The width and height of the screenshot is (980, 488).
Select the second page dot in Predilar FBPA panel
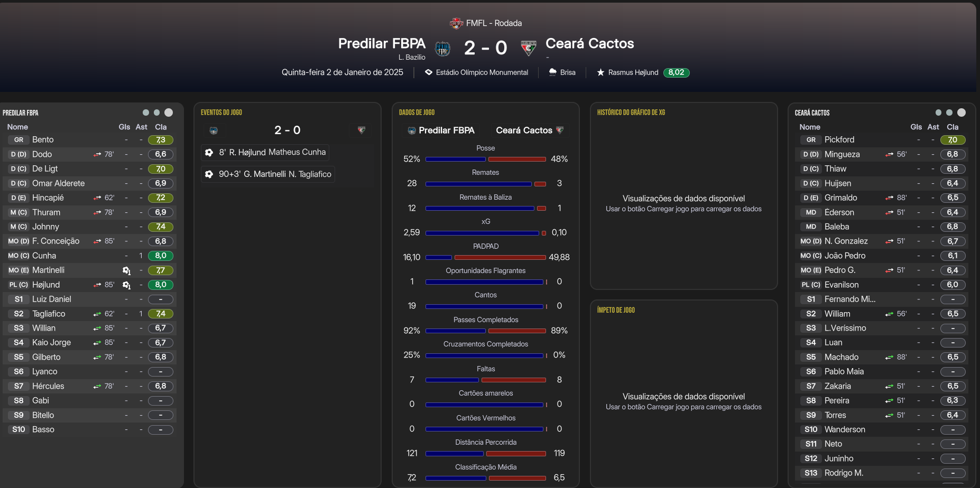(156, 112)
